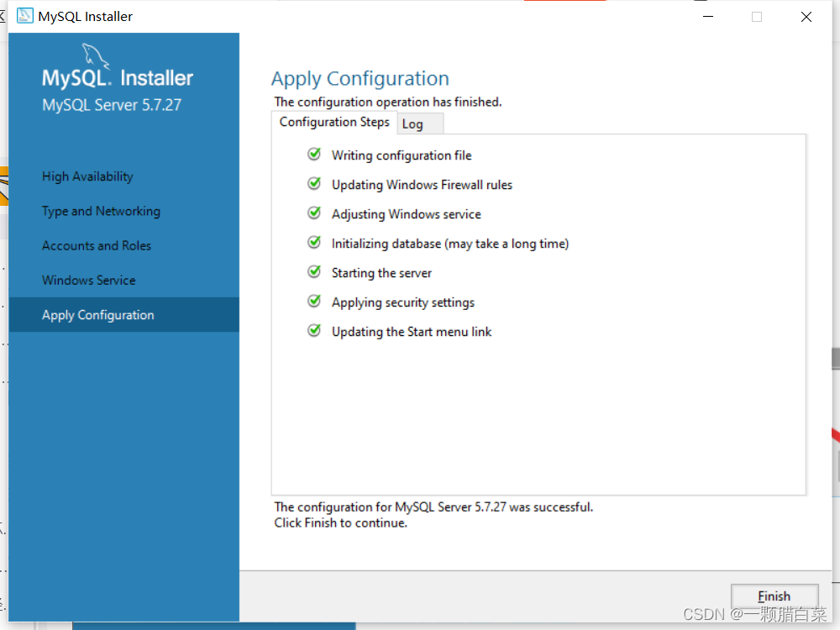Image resolution: width=840 pixels, height=630 pixels.
Task: Click the MySQL Installer icon in the title bar
Action: coord(22,15)
